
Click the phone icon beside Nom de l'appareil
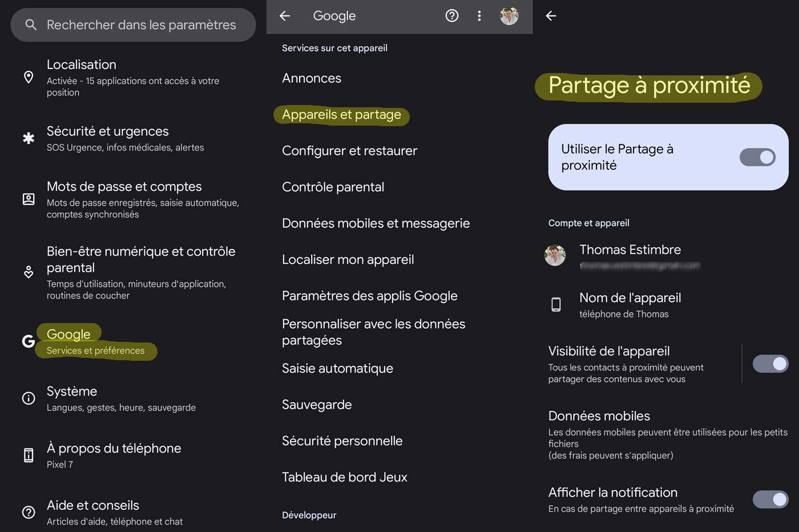click(556, 305)
